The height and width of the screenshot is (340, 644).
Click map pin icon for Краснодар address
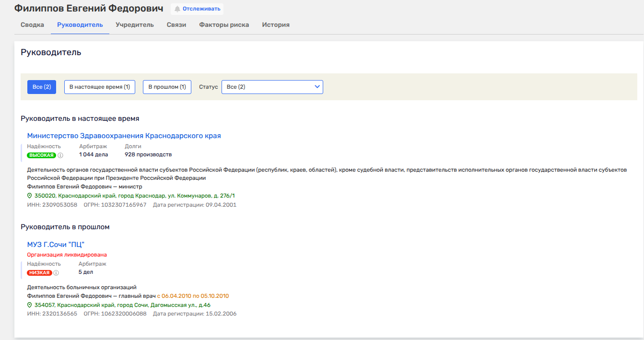30,196
